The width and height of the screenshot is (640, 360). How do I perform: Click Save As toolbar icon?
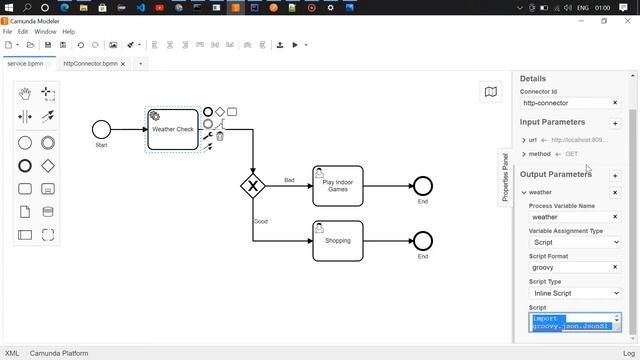coord(63,45)
